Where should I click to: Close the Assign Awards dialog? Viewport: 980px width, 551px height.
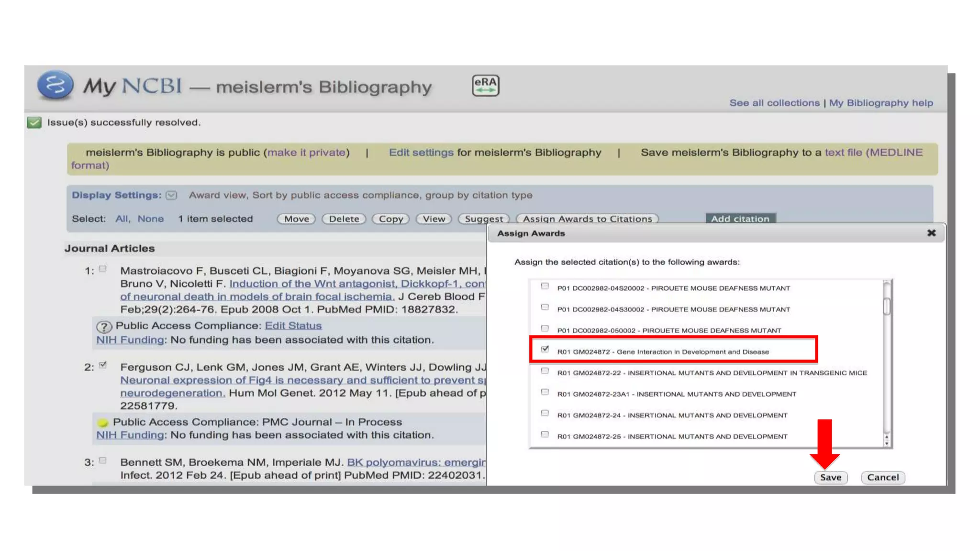(931, 233)
